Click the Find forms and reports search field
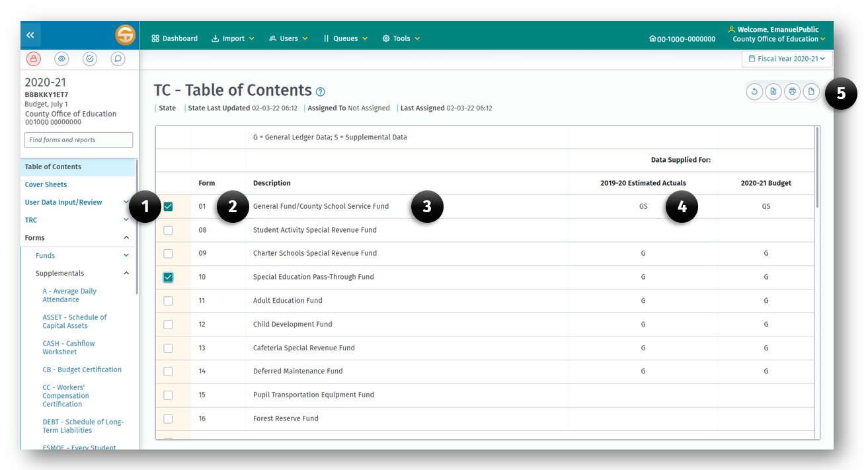Viewport: 868px width, 470px height. coord(78,139)
